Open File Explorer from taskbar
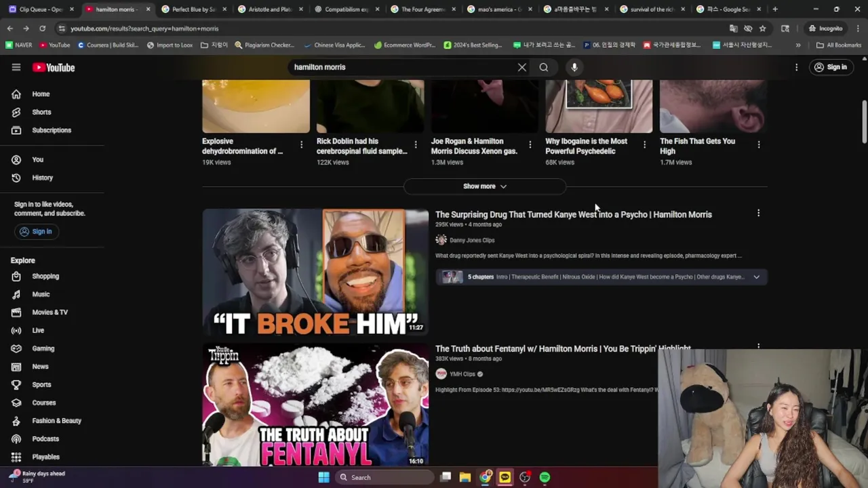868x488 pixels. pos(465,477)
